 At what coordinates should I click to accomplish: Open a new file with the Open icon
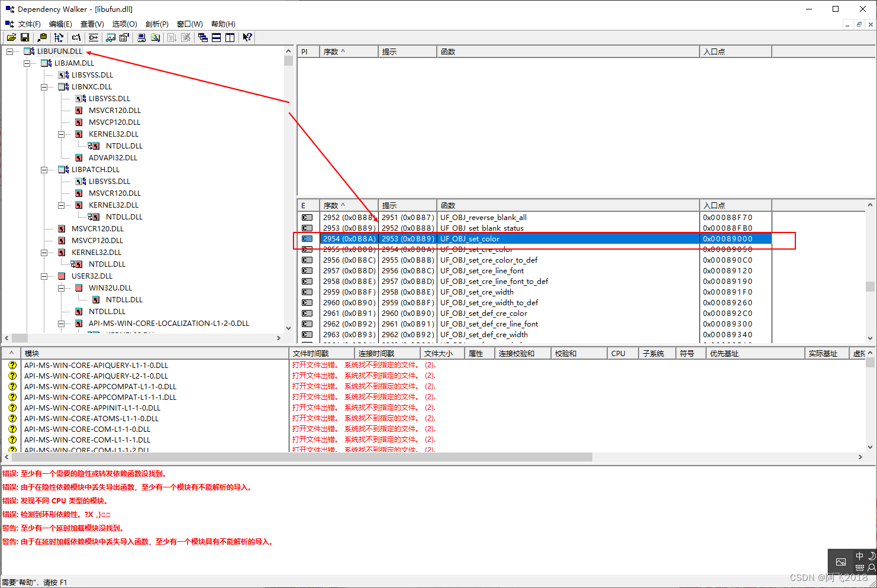click(x=11, y=37)
